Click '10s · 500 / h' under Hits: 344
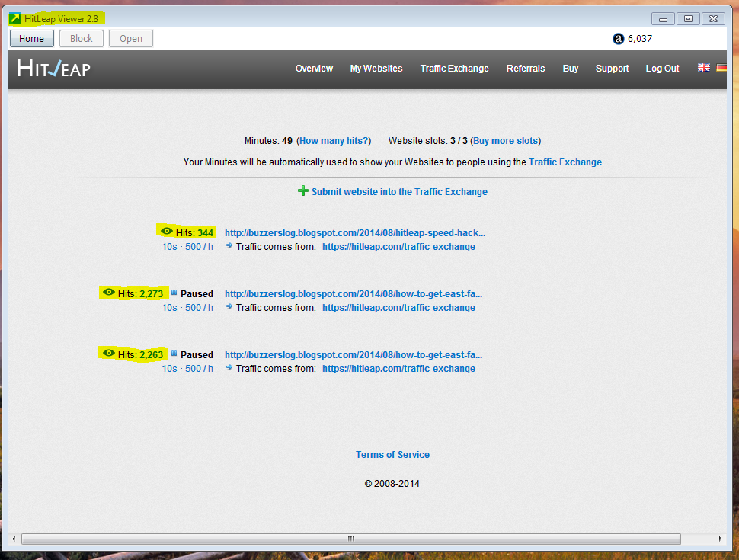739x560 pixels. [187, 247]
